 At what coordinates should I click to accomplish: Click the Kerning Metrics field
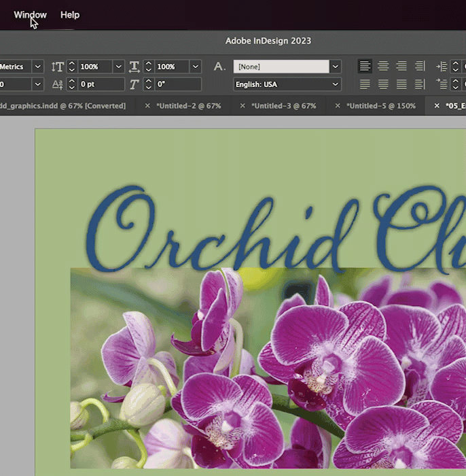tap(16, 67)
